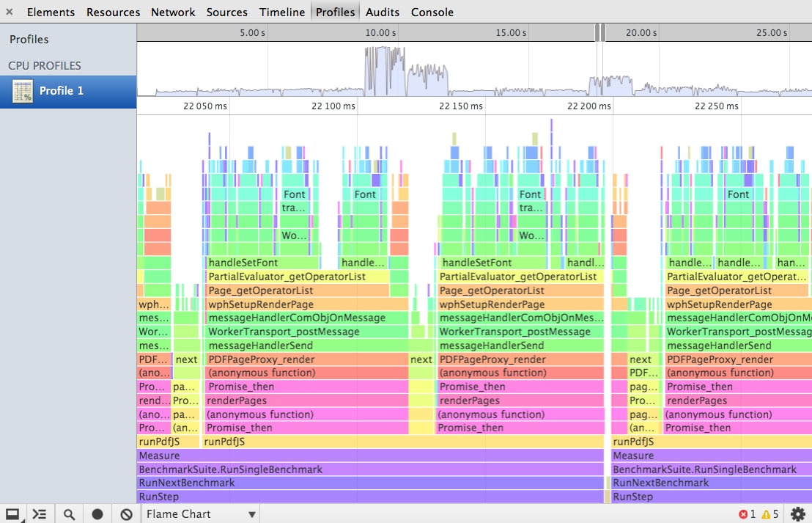Viewport: 812px width, 523px height.
Task: Click the 22 200 ms ruler label
Action: pyautogui.click(x=588, y=106)
